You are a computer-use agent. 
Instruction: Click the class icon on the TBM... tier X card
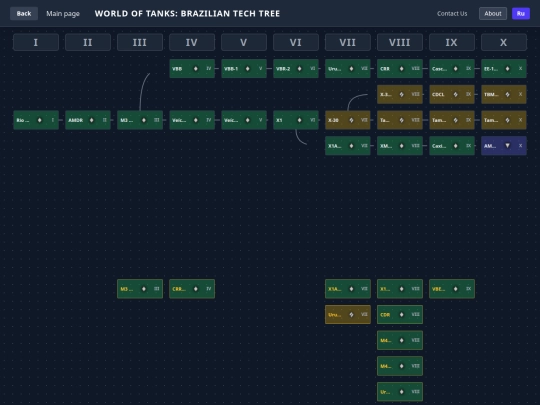tap(507, 94)
